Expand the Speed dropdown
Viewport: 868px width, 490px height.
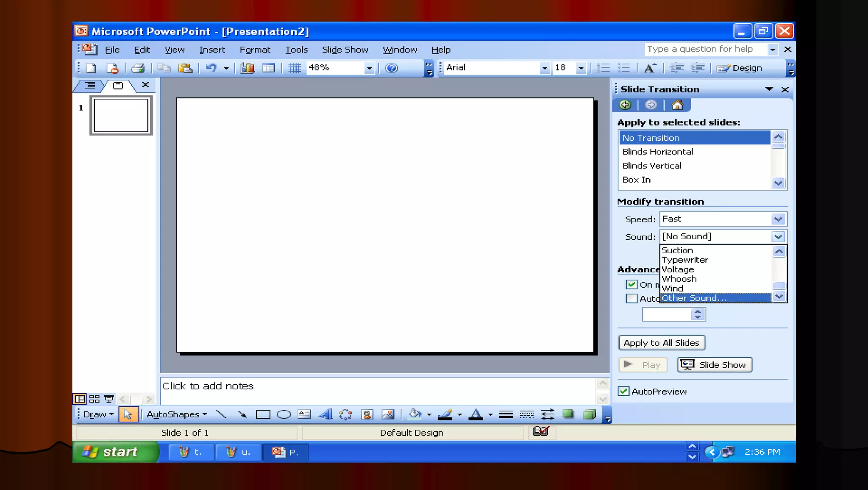point(778,219)
